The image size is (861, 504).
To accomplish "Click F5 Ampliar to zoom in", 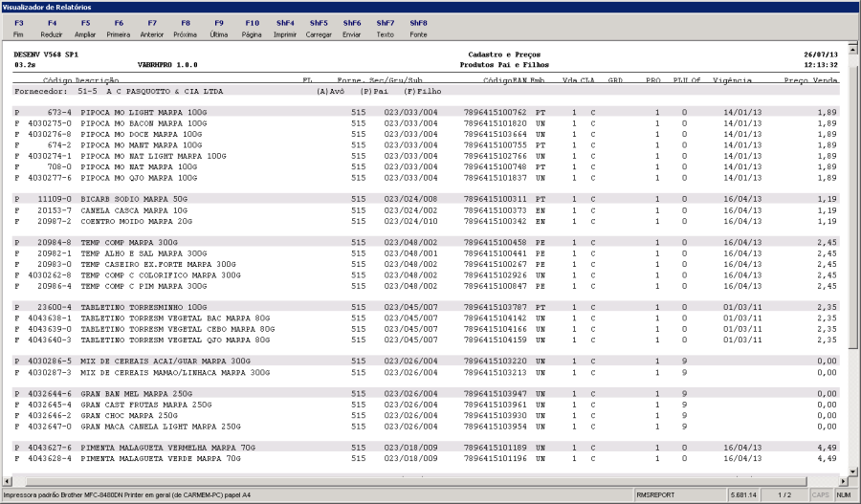I will (85, 29).
